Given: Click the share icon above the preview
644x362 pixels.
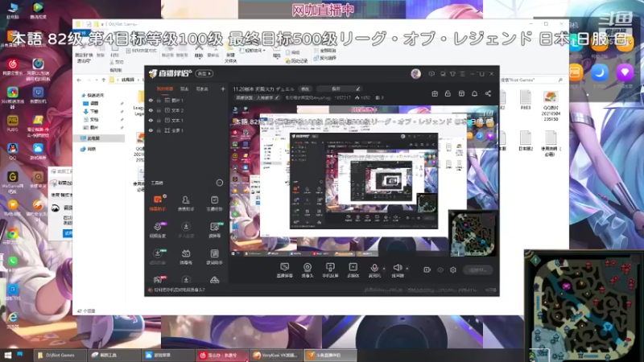Looking at the screenshot, I should pyautogui.click(x=488, y=93).
